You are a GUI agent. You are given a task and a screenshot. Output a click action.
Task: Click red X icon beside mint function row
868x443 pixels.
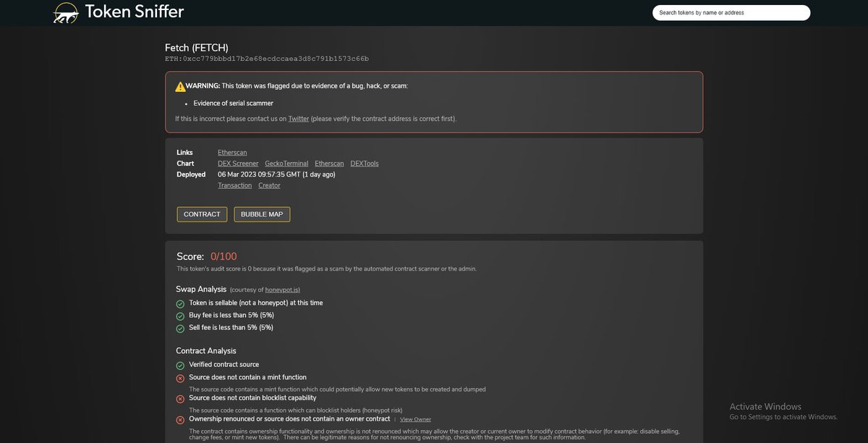[x=180, y=379]
